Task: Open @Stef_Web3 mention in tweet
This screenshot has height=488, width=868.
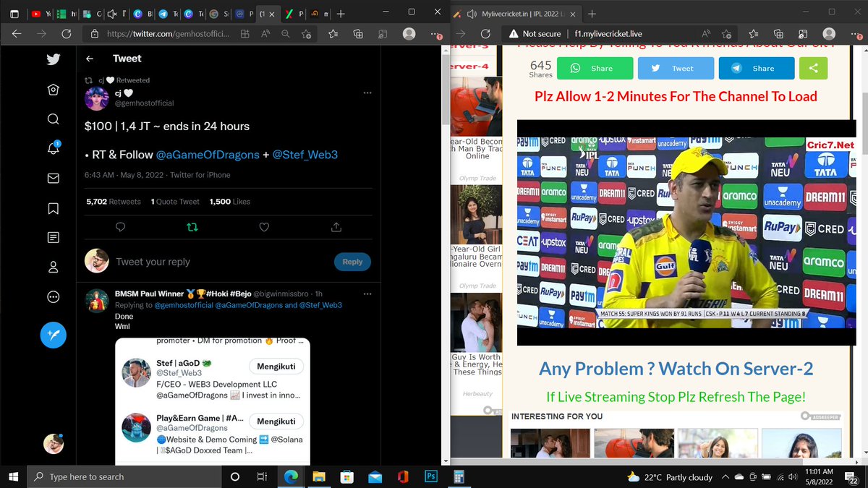Action: (x=305, y=155)
